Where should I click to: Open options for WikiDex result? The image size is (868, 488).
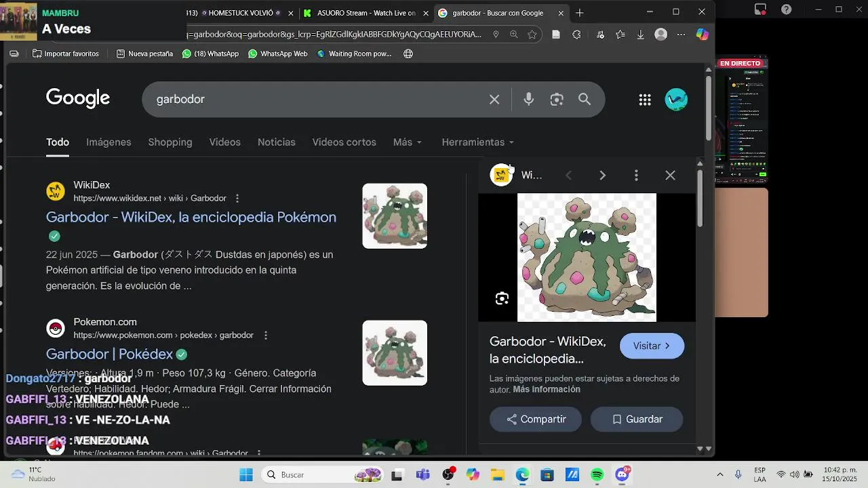[237, 199]
